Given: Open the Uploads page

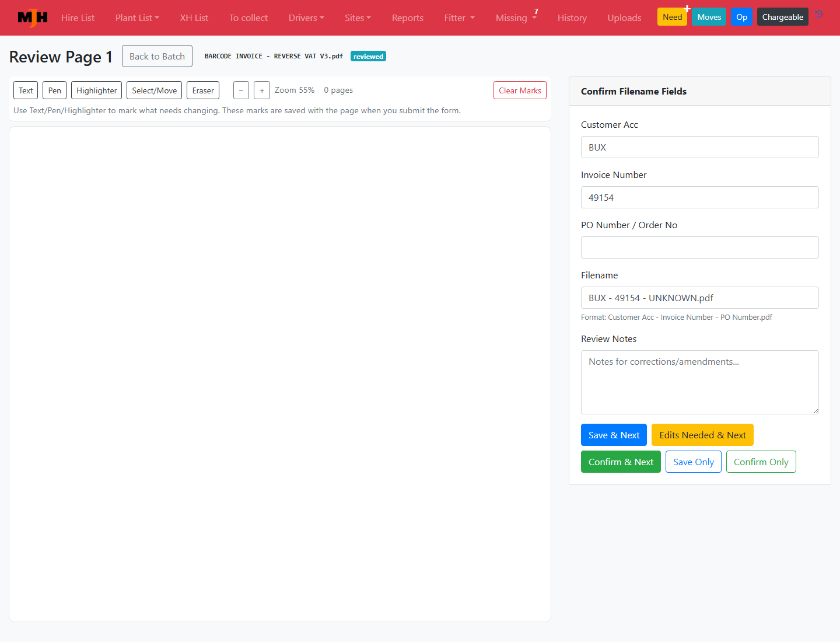Looking at the screenshot, I should [x=624, y=18].
